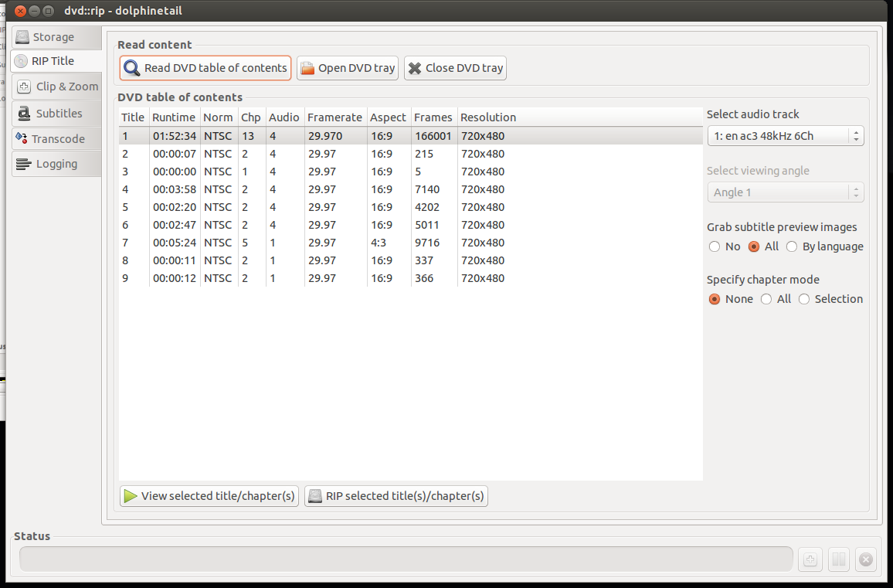Image resolution: width=893 pixels, height=588 pixels.
Task: Choose All for chapter mode
Action: pyautogui.click(x=766, y=299)
